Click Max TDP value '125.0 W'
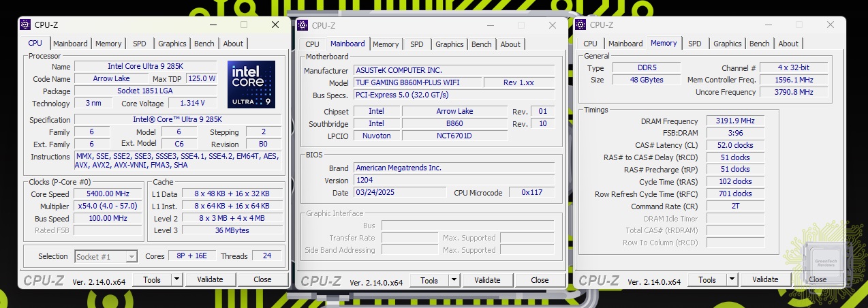Viewport: 868px width, 308px height. (202, 79)
